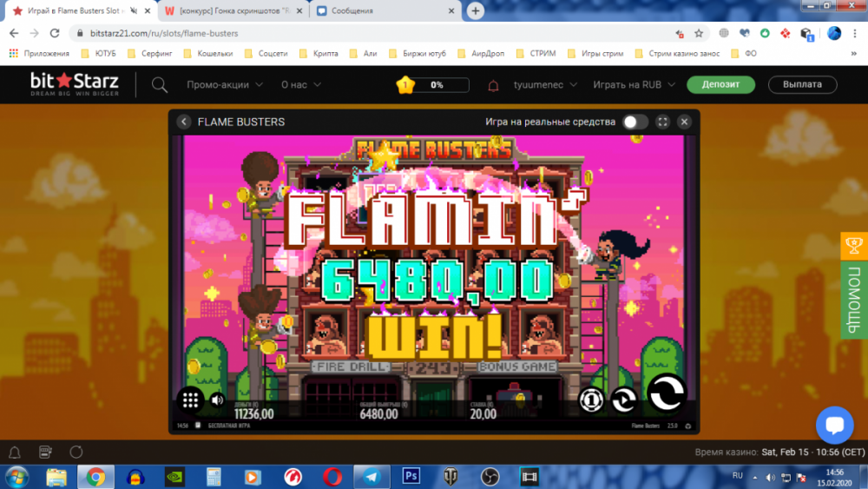Open the live chat bubble
868x489 pixels.
(834, 426)
